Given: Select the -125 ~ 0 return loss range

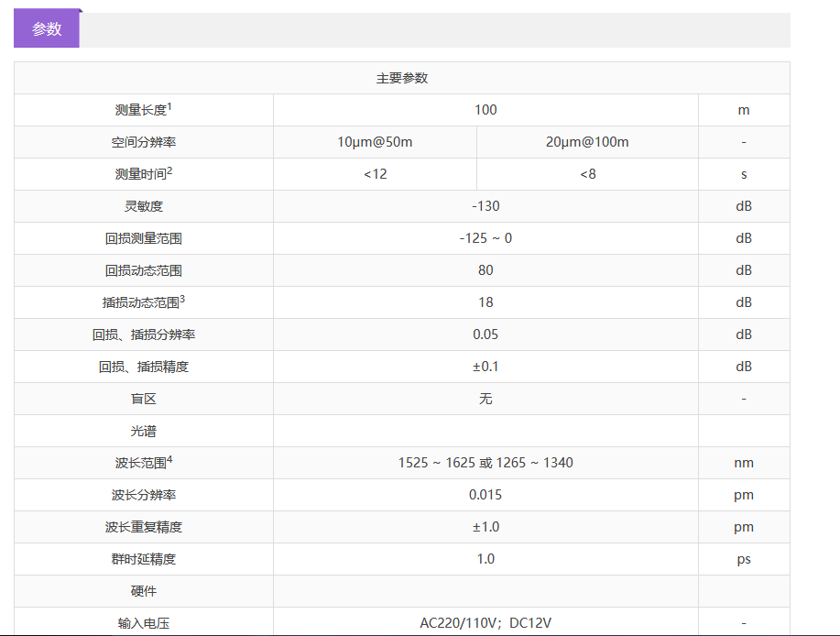Looking at the screenshot, I should pos(485,238).
